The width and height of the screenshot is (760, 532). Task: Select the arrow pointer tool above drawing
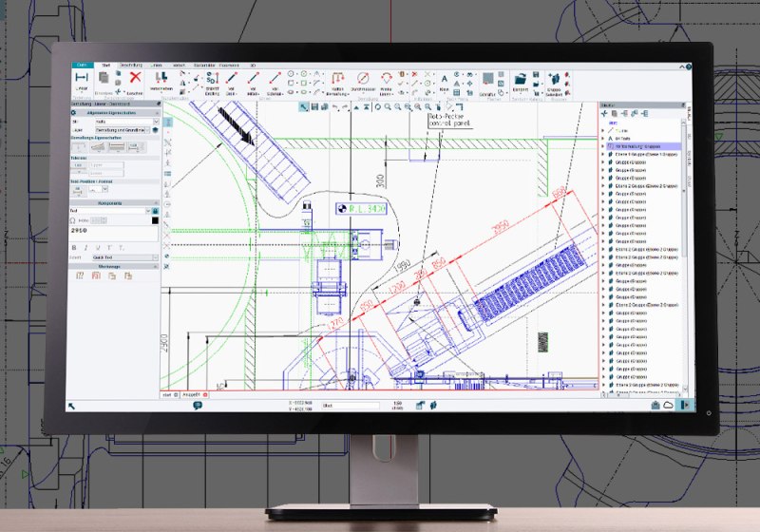[x=304, y=106]
